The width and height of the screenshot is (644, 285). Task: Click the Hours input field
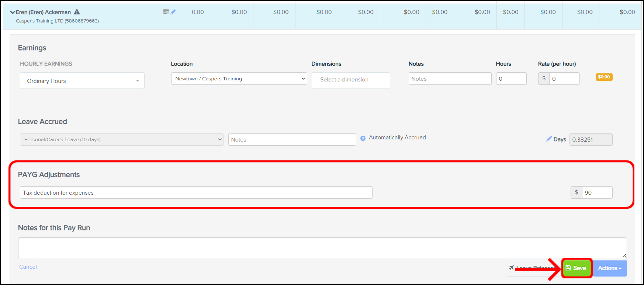[511, 79]
